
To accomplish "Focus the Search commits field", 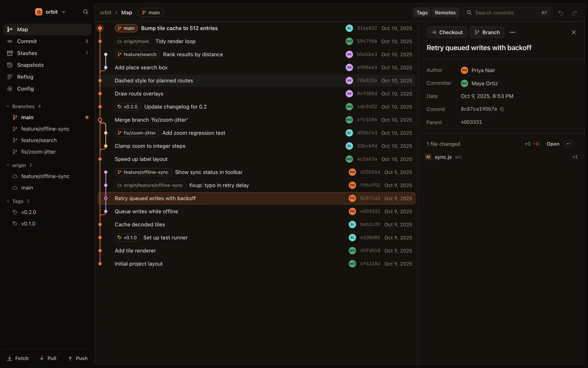I will click(x=507, y=13).
